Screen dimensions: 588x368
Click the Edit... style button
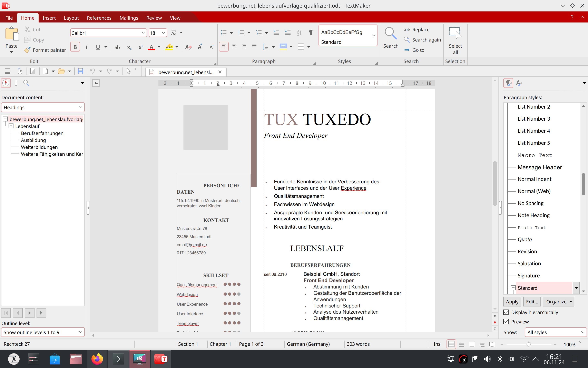pos(532,302)
